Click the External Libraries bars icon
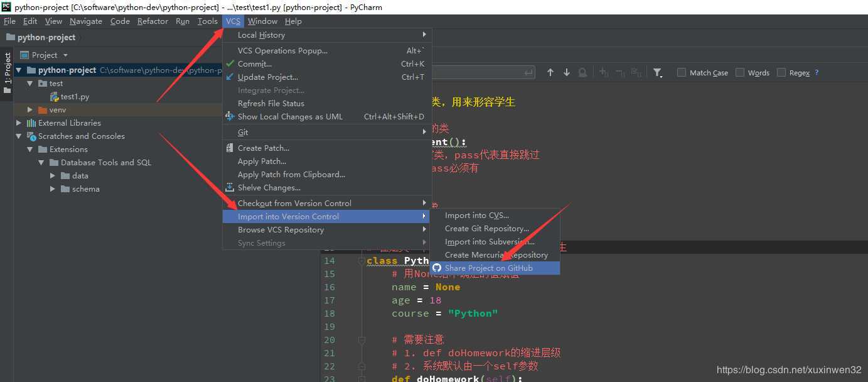The width and height of the screenshot is (868, 382). [31, 123]
